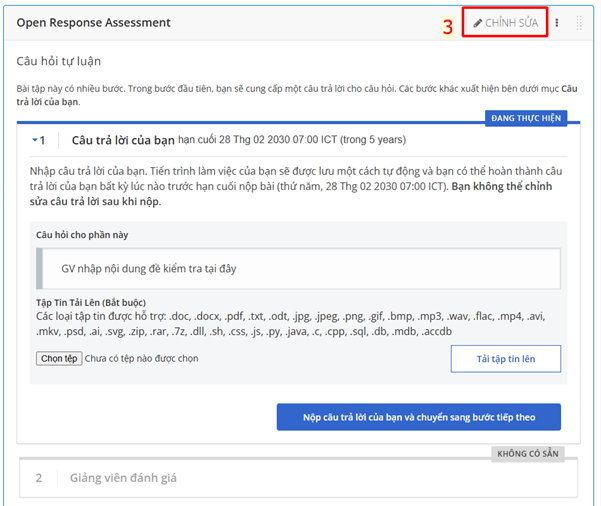Expand step 2 'Giảng viên đánh giá'
This screenshot has width=601, height=506.
click(123, 478)
